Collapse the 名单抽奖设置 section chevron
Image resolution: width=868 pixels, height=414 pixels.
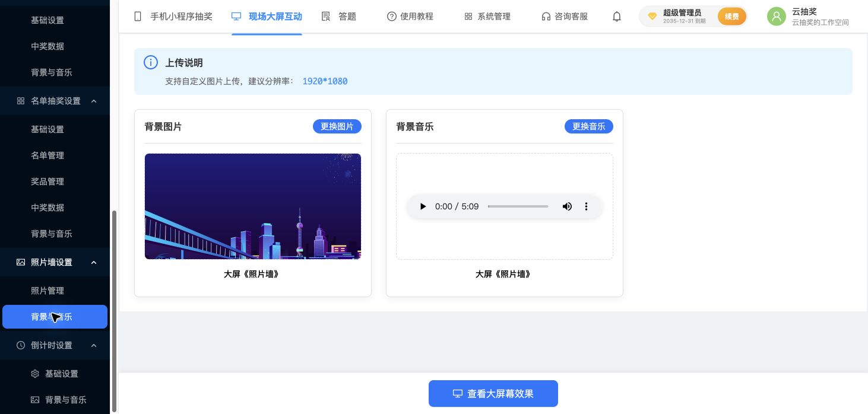pyautogui.click(x=94, y=101)
